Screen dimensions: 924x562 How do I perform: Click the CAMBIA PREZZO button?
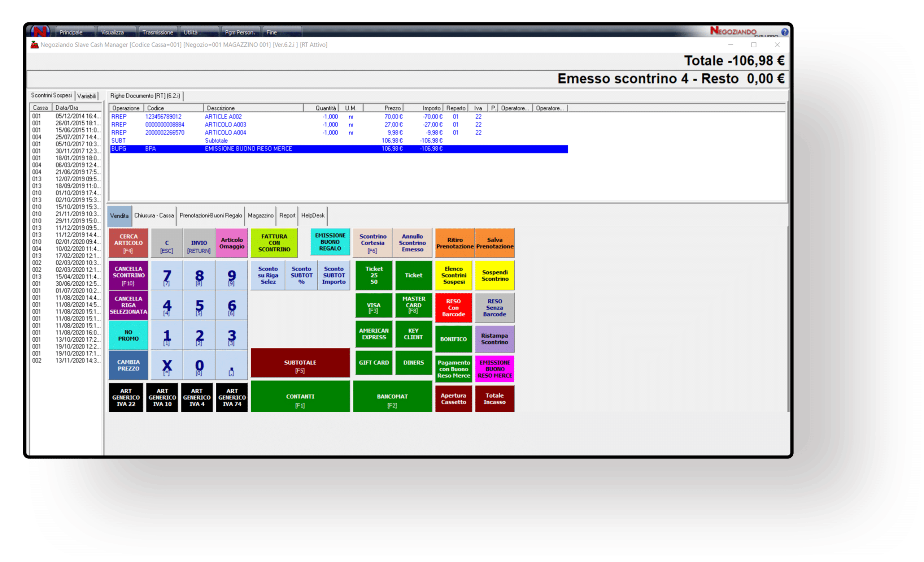coord(128,365)
